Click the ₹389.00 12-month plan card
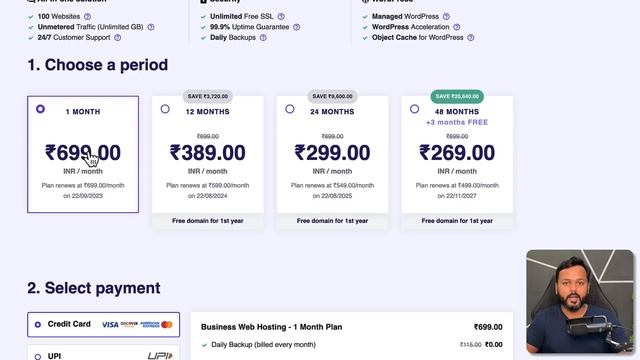The height and width of the screenshot is (360, 640). pyautogui.click(x=208, y=154)
